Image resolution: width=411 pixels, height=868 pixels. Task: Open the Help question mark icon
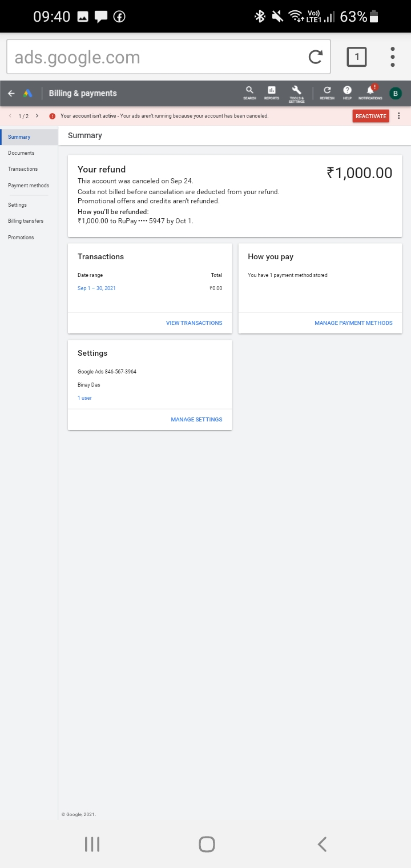click(347, 92)
